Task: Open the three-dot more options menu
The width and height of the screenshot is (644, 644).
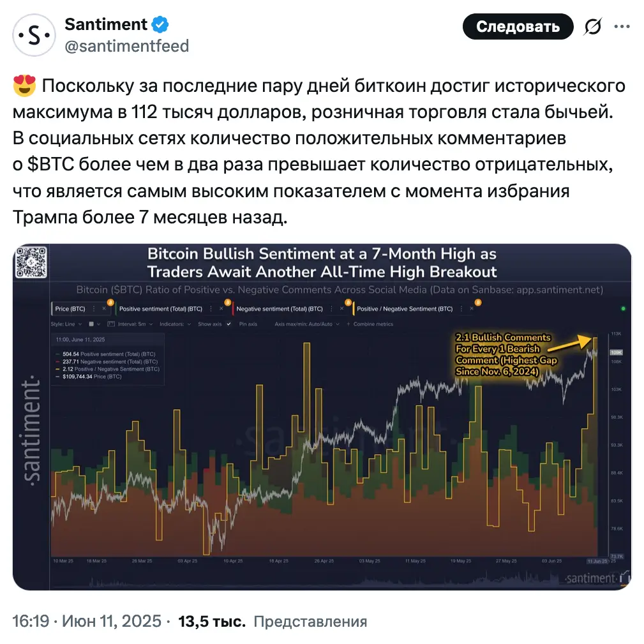Action: tap(622, 27)
